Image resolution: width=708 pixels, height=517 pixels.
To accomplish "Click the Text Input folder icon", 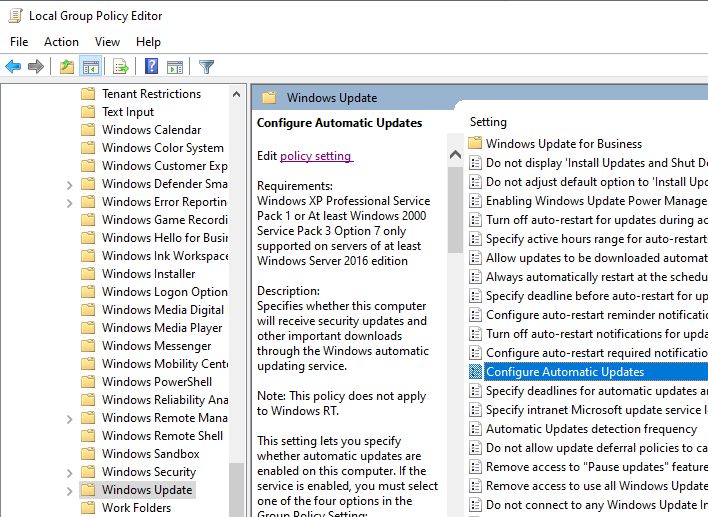I will [88, 112].
